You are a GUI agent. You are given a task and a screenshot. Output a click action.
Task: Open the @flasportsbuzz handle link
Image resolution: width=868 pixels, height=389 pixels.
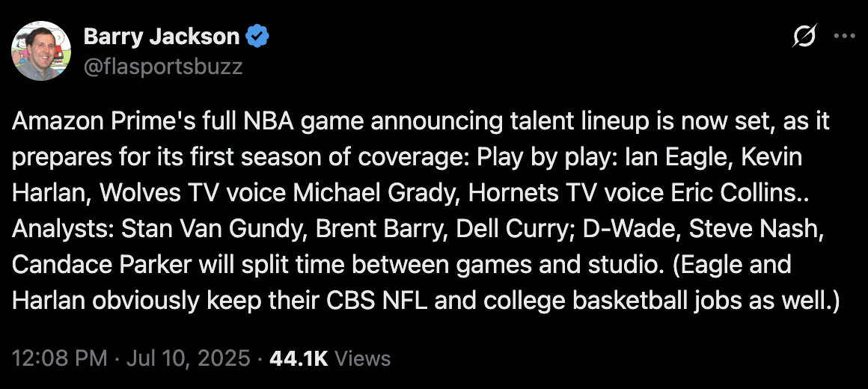(163, 66)
